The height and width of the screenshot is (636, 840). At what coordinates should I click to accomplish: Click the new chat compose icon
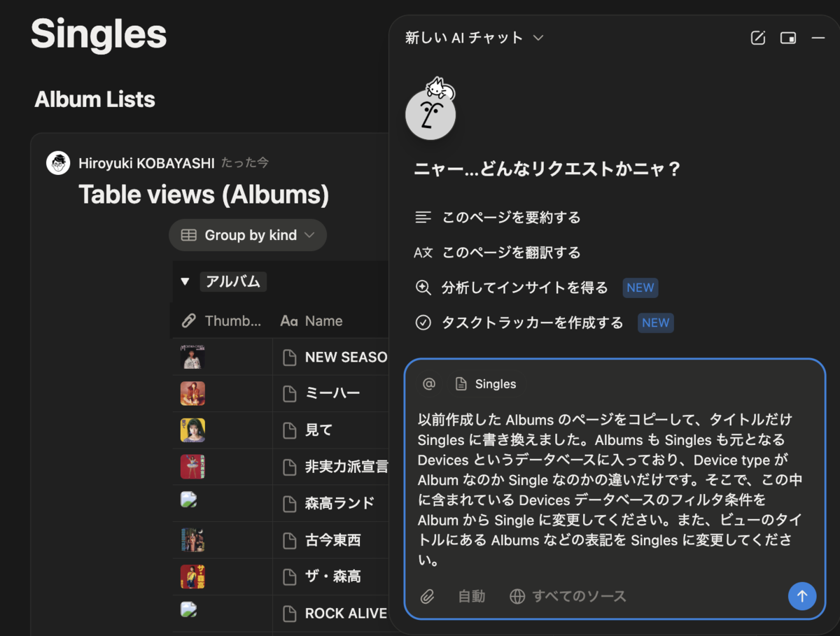758,38
